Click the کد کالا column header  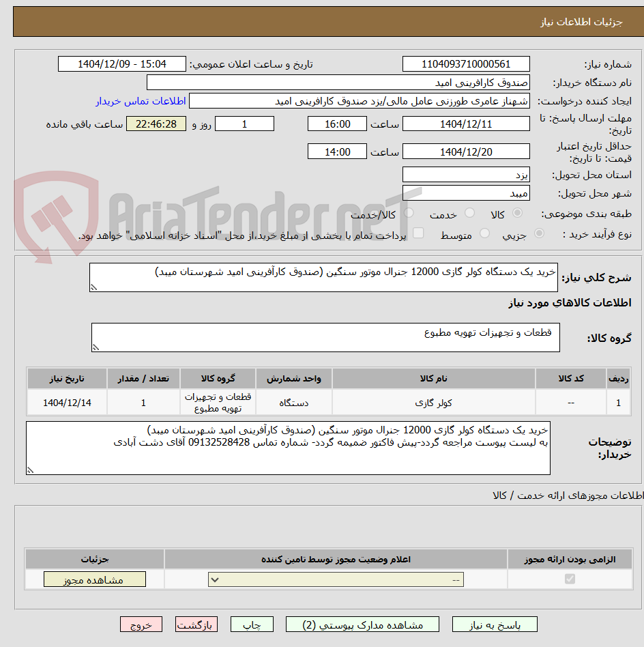coord(571,378)
